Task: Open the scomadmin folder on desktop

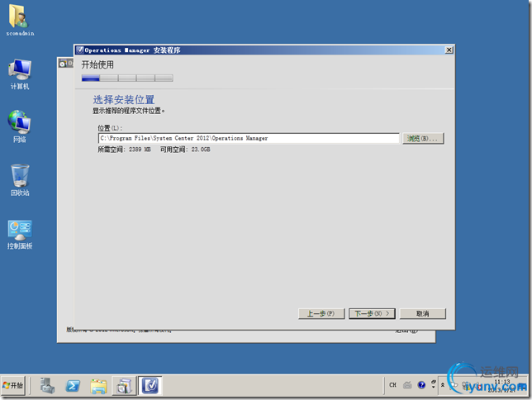Action: tap(19, 20)
